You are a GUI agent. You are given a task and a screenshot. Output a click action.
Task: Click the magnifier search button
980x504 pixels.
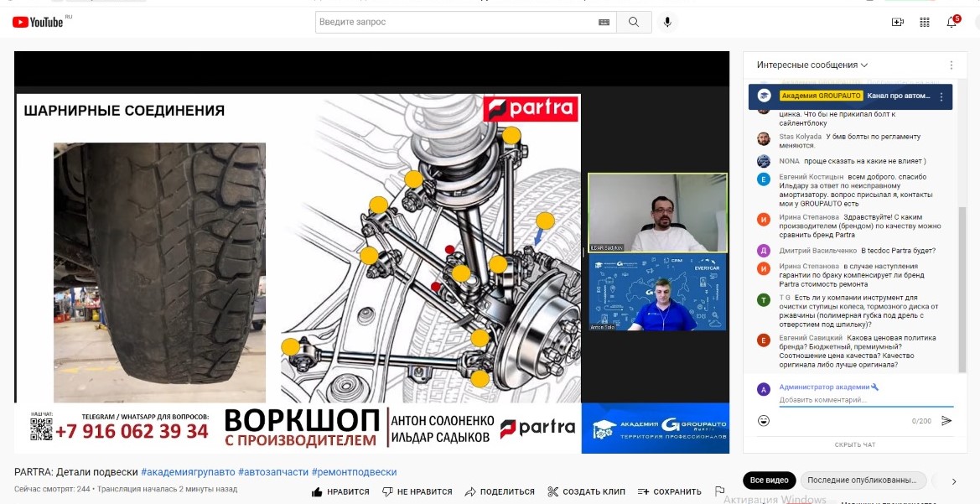(x=634, y=22)
